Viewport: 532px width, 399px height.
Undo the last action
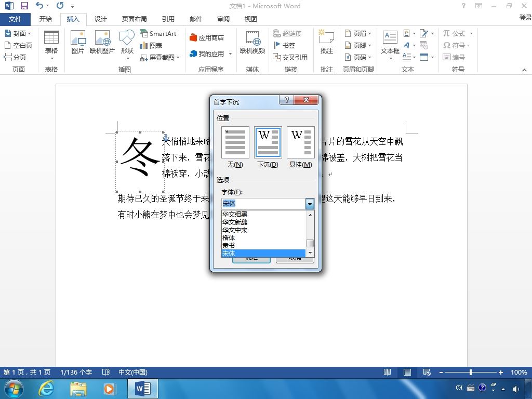click(39, 6)
